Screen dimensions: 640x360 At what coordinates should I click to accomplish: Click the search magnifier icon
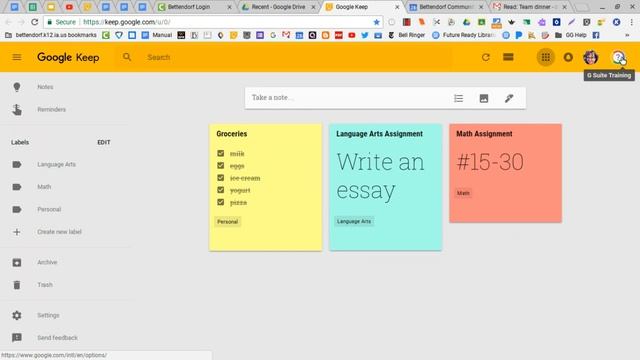tap(127, 57)
